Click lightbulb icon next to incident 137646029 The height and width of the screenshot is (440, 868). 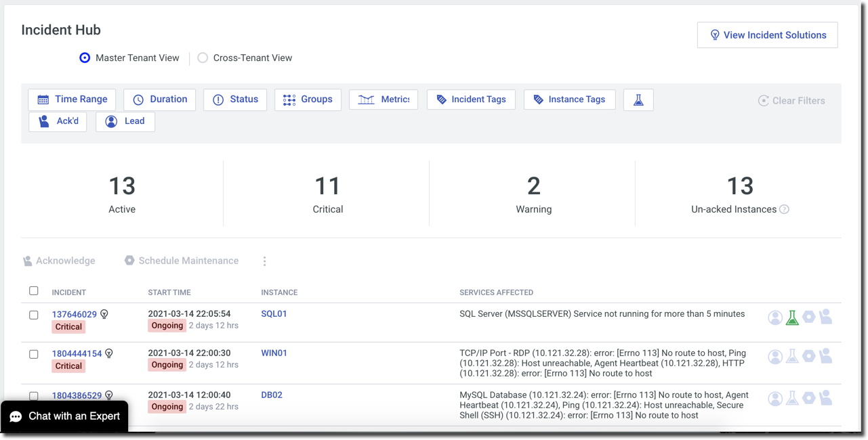click(x=104, y=314)
